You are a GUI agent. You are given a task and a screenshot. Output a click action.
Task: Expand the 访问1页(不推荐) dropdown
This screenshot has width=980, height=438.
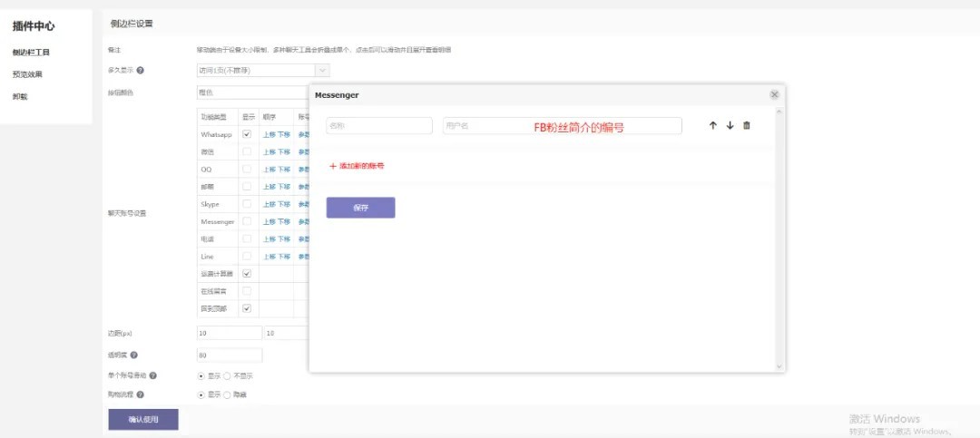click(x=263, y=71)
